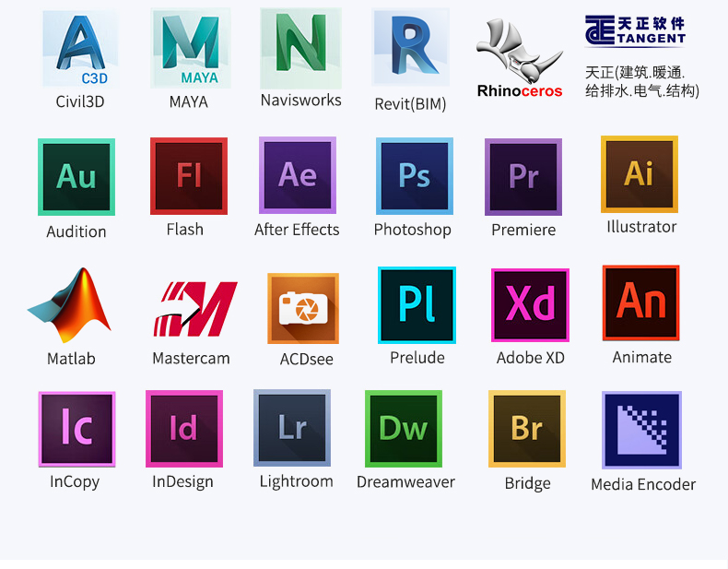The width and height of the screenshot is (728, 569).
Task: Click the "Civil3D" text label
Action: click(80, 101)
